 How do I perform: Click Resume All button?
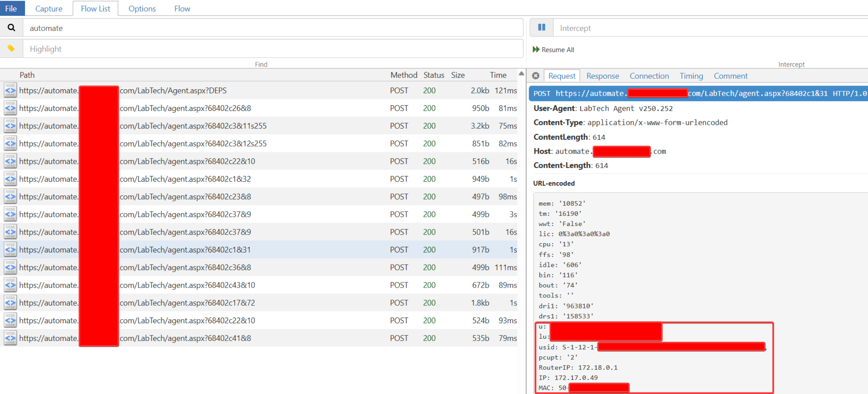tap(553, 50)
